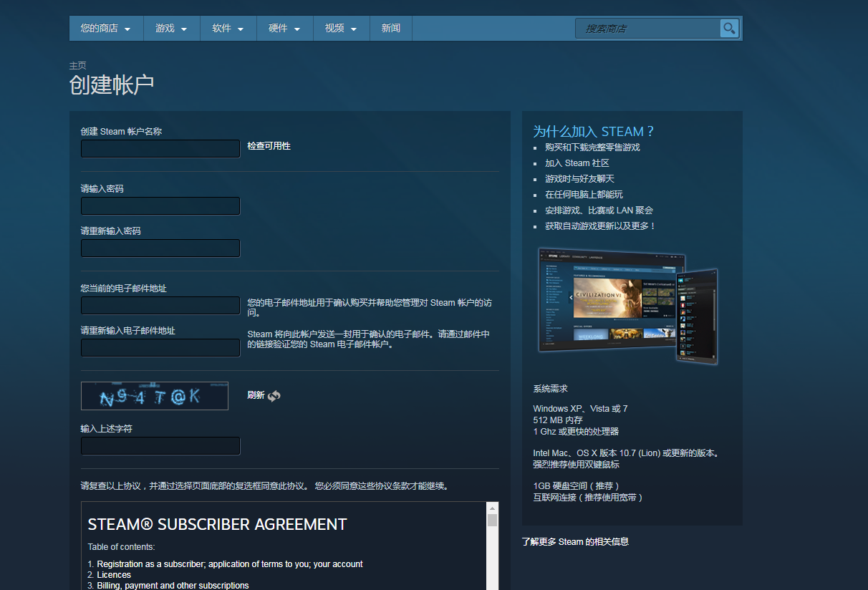Open the 硬件 menu
The width and height of the screenshot is (868, 590).
284,29
